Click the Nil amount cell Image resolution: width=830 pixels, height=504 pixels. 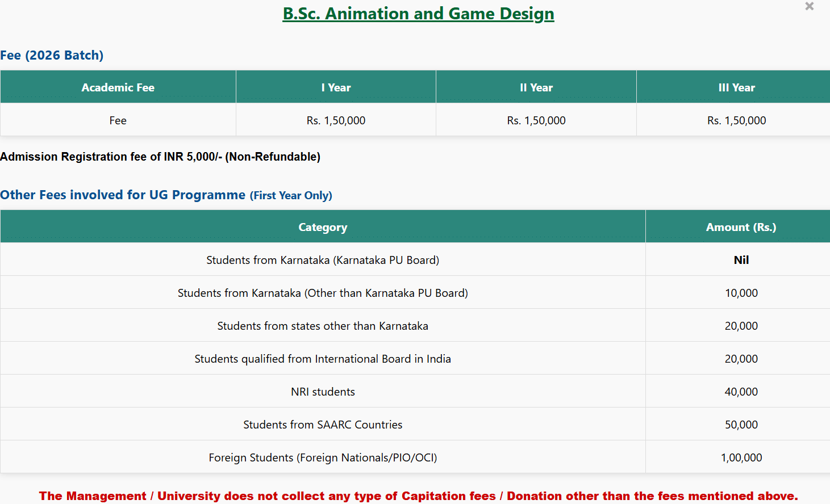[741, 260]
